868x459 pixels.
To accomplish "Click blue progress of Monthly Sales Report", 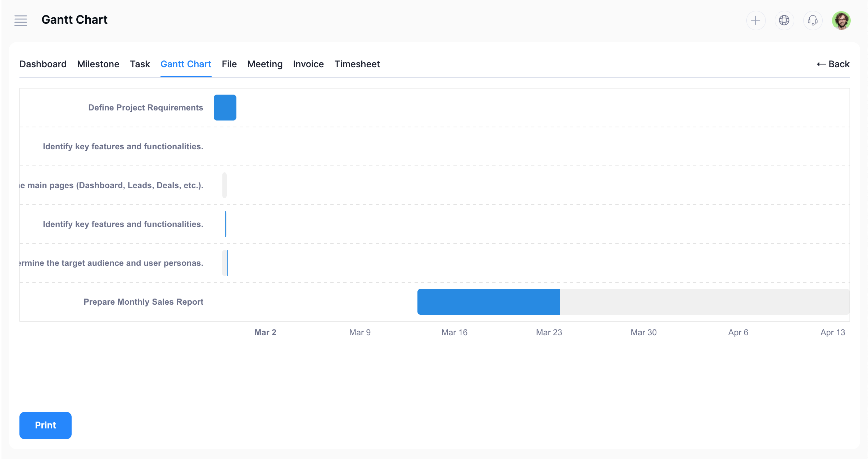I will (x=488, y=302).
